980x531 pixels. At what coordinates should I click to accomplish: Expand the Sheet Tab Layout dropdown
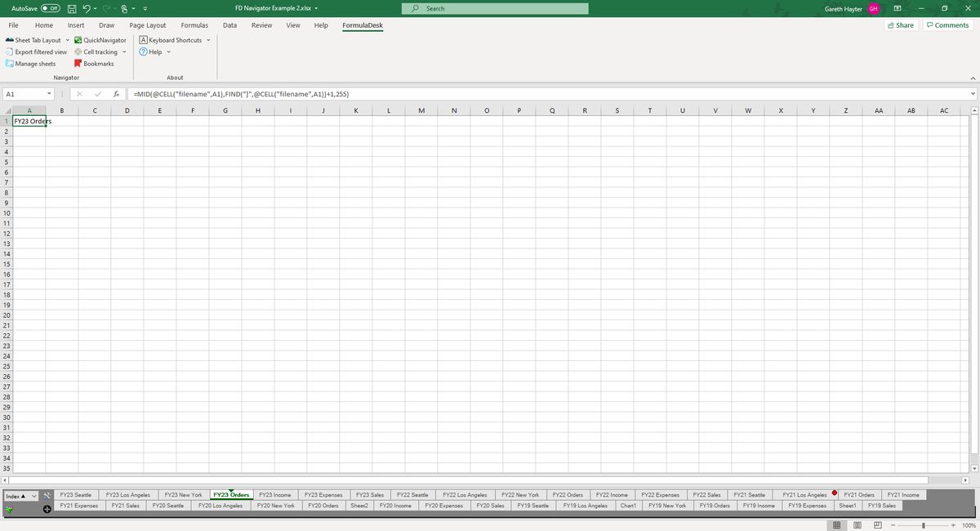[68, 39]
